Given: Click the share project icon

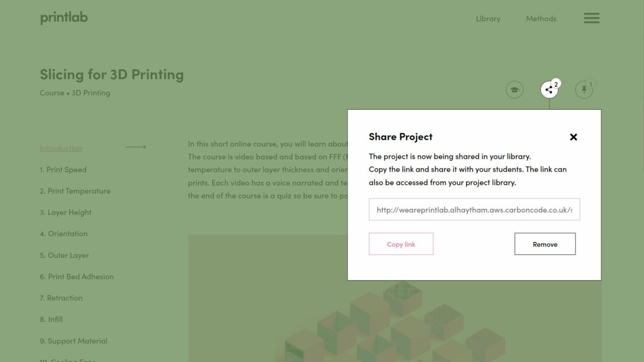Looking at the screenshot, I should (549, 90).
